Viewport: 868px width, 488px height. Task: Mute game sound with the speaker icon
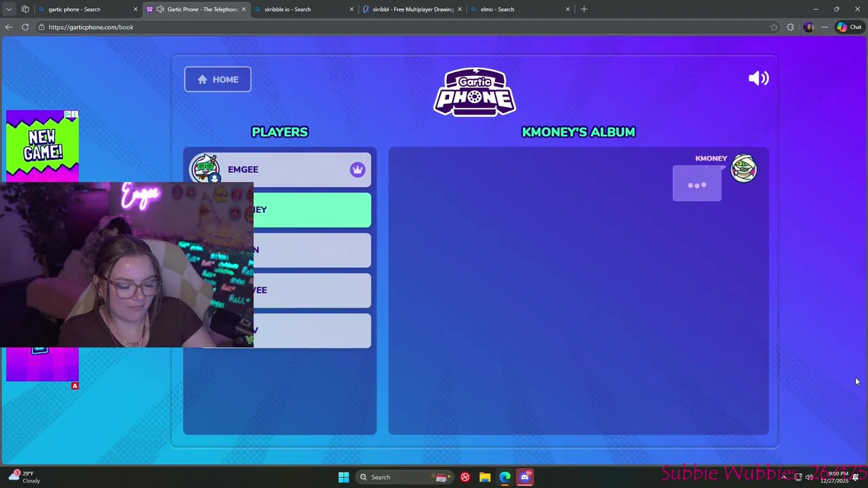pyautogui.click(x=758, y=79)
